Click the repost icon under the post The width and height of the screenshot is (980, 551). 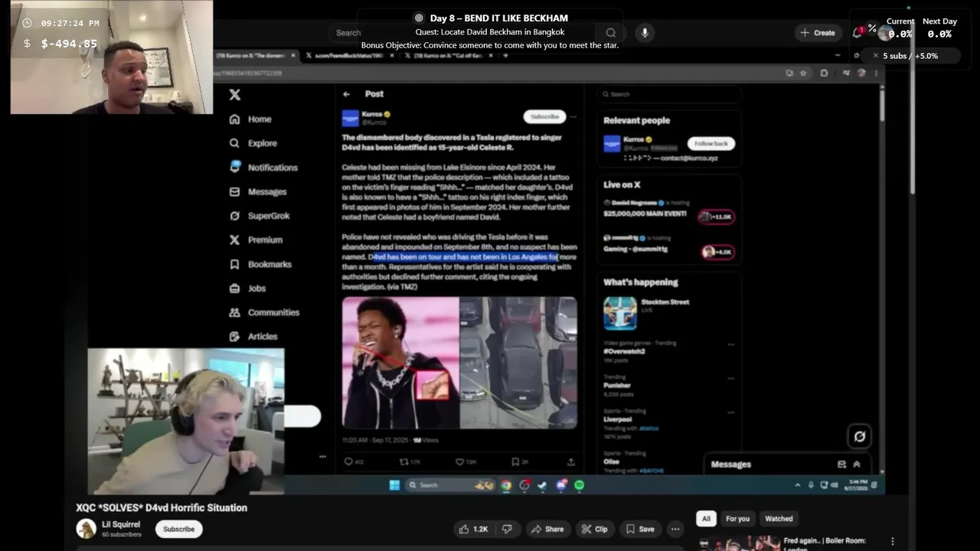tap(404, 462)
